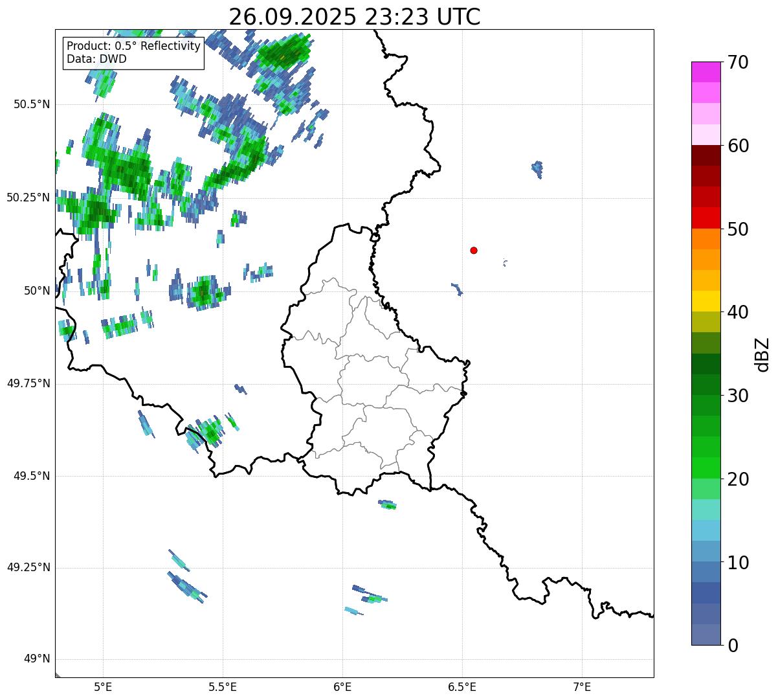Click the 60 tick on the colorbar

(x=738, y=146)
